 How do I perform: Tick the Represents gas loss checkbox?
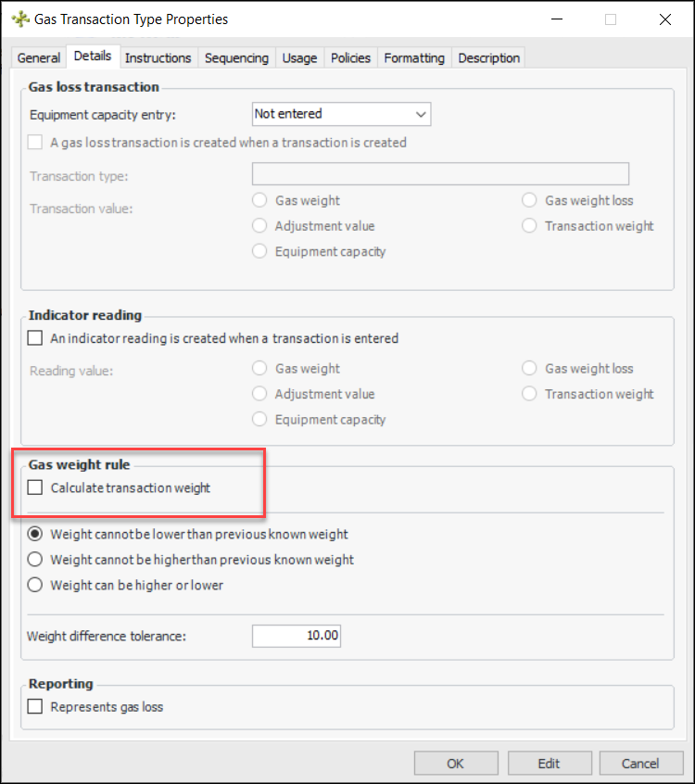point(36,707)
